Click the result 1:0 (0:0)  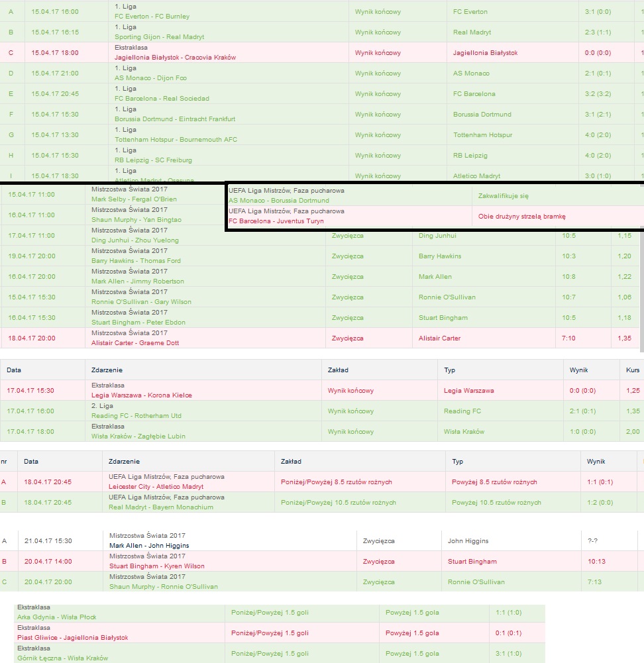(582, 432)
